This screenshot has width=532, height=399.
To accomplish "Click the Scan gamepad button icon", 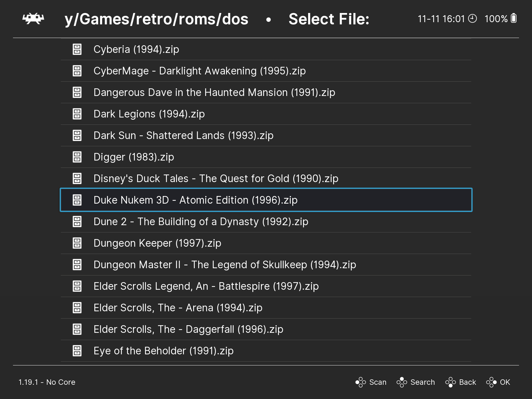I will coord(361,382).
